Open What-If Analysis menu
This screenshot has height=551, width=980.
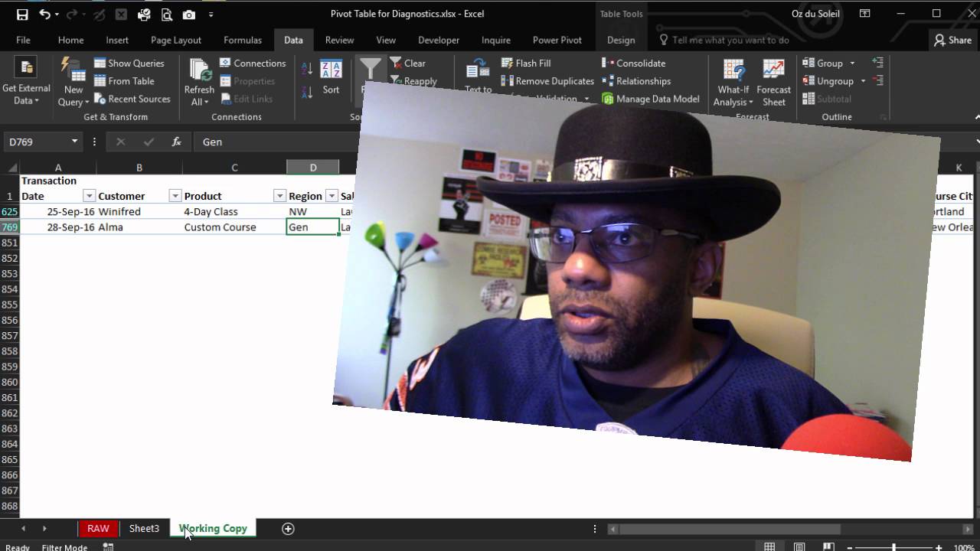(733, 82)
